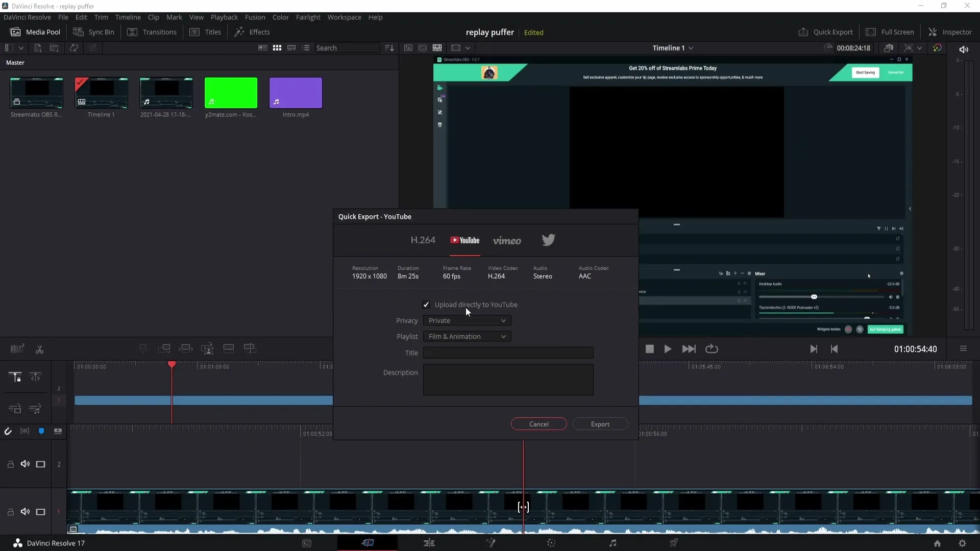Open the safe area options dropdown

click(x=919, y=48)
